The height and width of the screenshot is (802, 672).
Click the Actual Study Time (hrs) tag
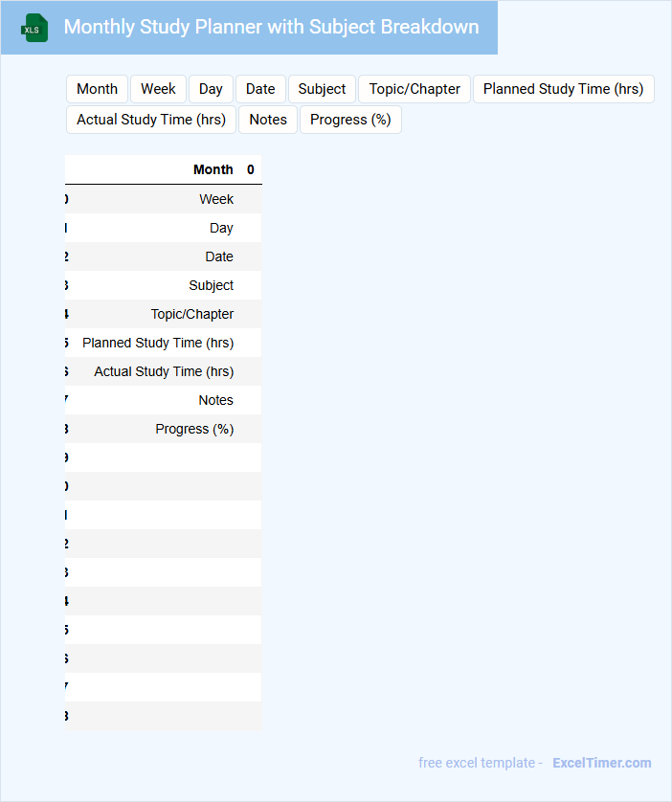[x=151, y=120]
